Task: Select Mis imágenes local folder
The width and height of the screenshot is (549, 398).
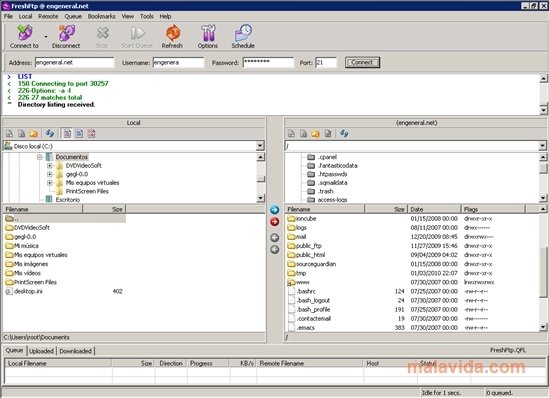Action: [31, 264]
